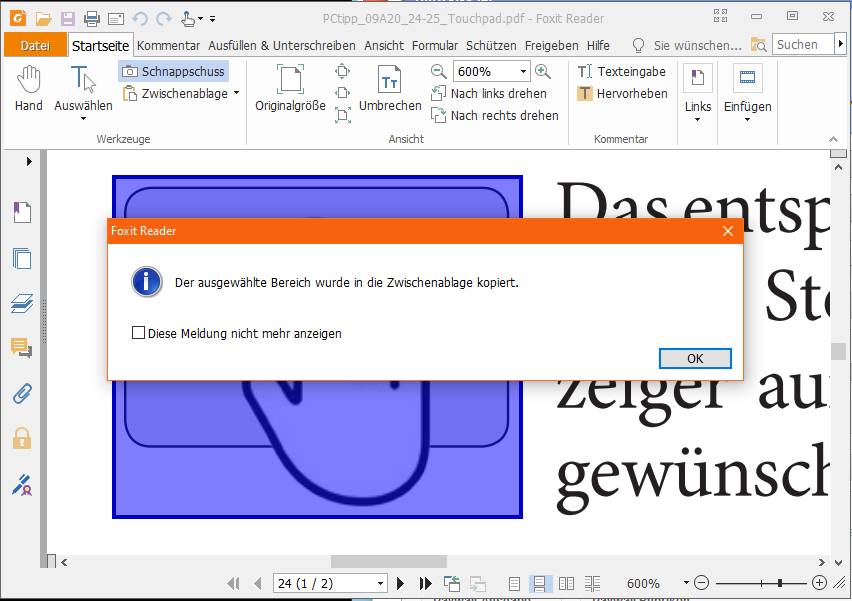
Task: Open the Datei menu
Action: click(35, 46)
